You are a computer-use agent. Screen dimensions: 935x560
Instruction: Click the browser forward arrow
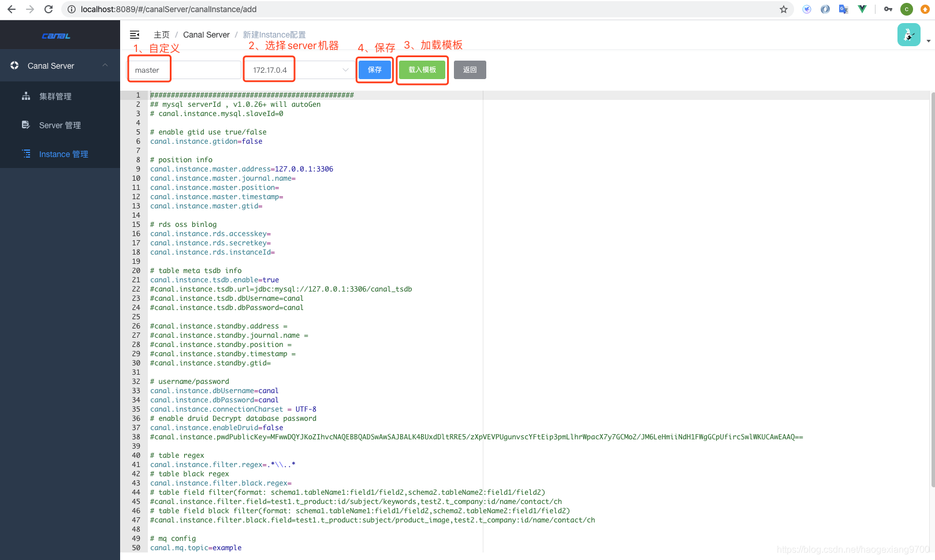pos(30,9)
